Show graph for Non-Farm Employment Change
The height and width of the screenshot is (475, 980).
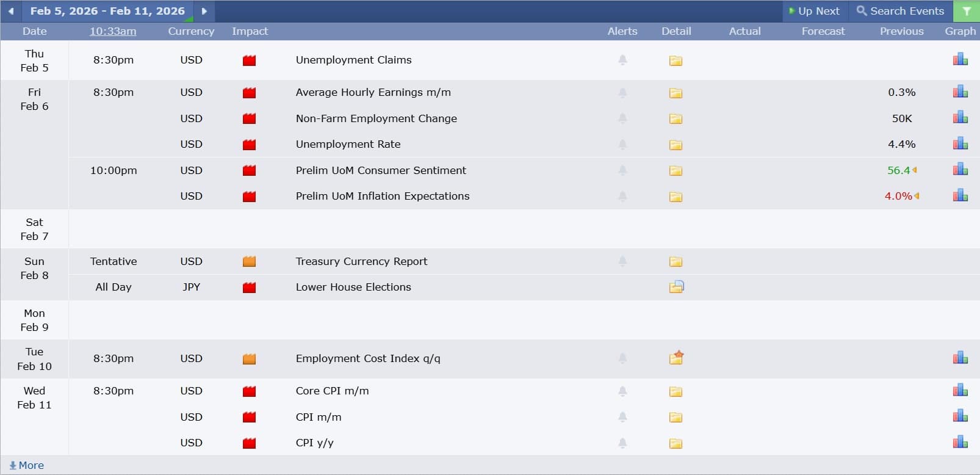tap(960, 118)
